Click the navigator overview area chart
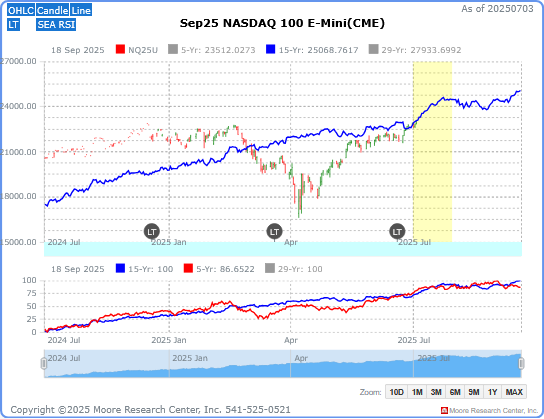Screen dimensions: 544x419 coord(282,364)
